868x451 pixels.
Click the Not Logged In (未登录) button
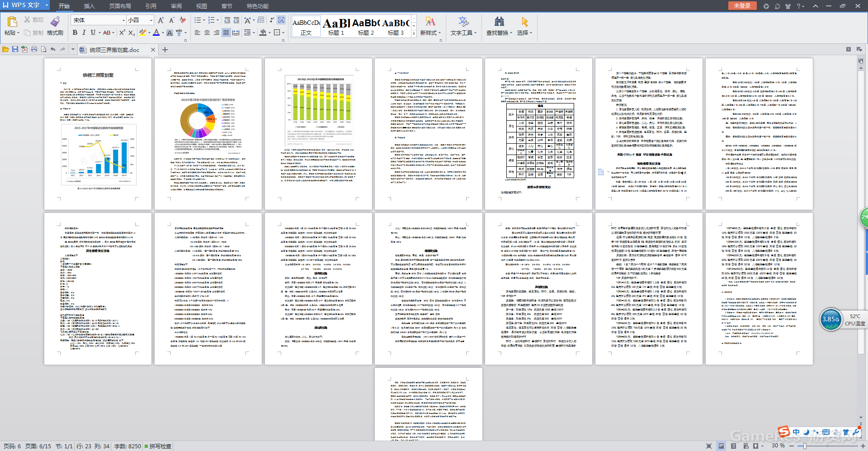[742, 5]
